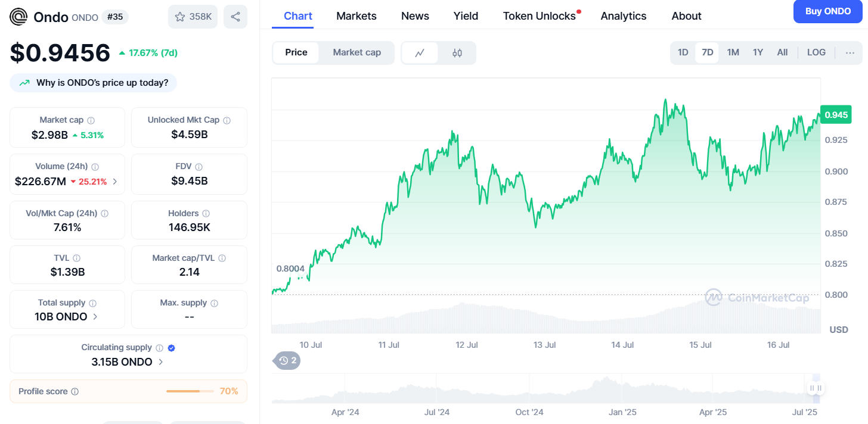Click info icon next to Vol/Mkt Cap (24h)

click(x=105, y=213)
